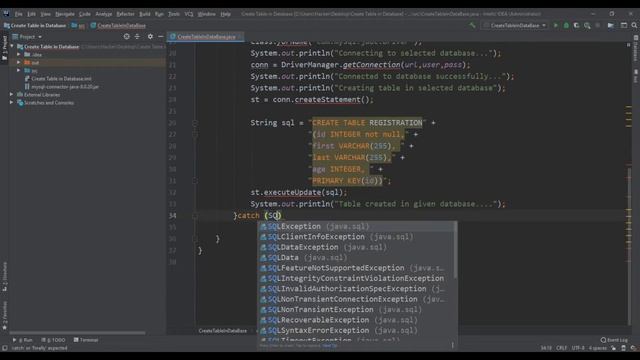Open the Terminal tool window button

click(86, 340)
